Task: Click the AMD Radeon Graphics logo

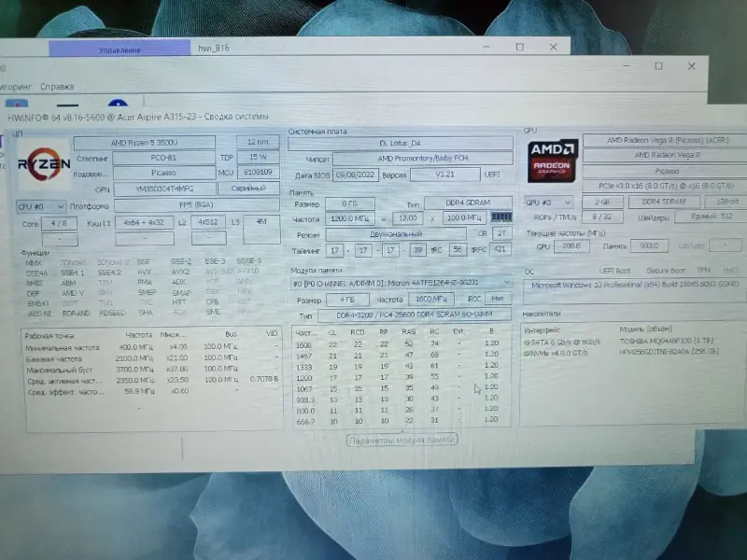Action: (x=551, y=160)
